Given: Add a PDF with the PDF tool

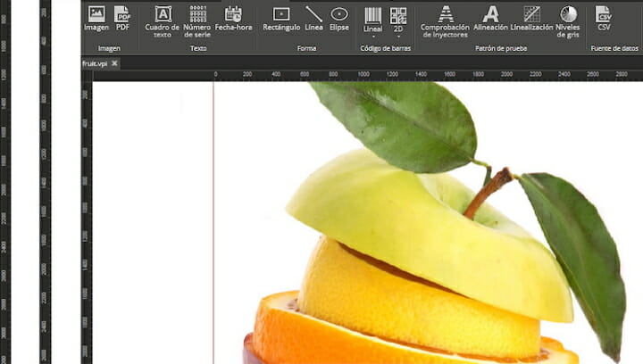Looking at the screenshot, I should click(122, 19).
